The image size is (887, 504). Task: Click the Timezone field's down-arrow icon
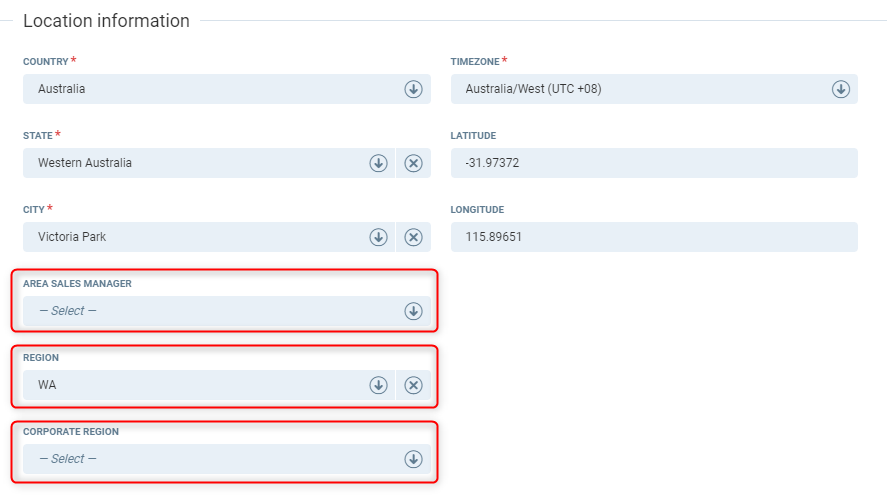coord(840,89)
